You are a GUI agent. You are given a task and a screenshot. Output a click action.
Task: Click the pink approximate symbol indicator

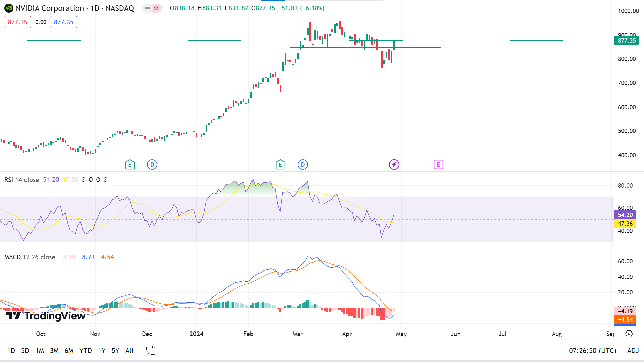click(x=156, y=8)
